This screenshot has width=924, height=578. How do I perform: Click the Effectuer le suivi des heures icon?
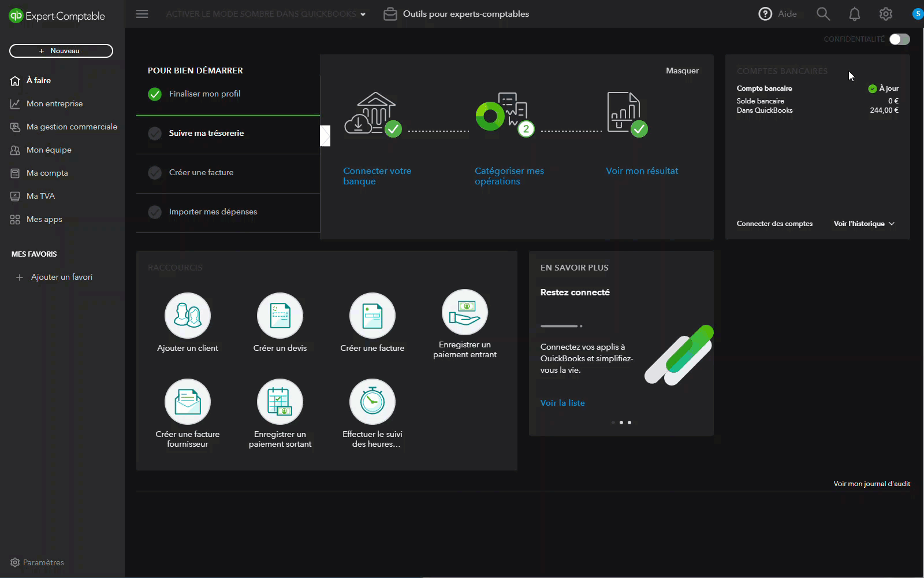[372, 402]
